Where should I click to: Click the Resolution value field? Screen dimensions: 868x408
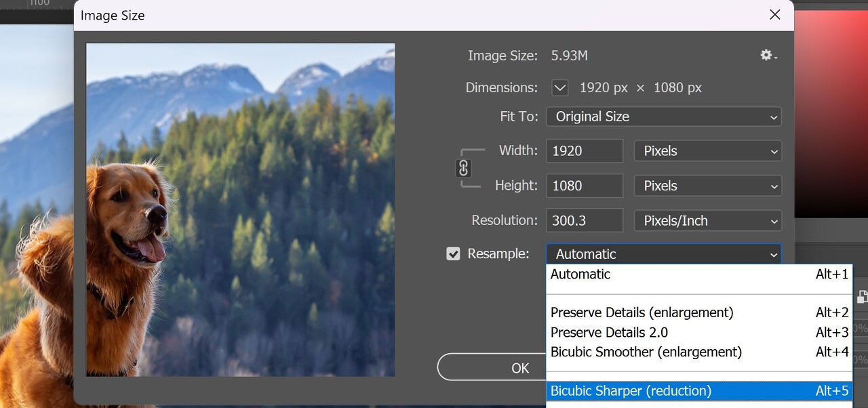coord(585,221)
